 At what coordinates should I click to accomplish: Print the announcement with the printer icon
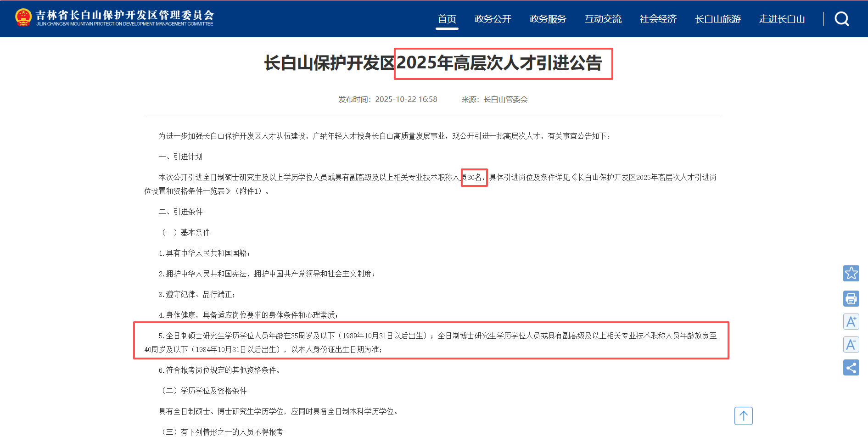(851, 298)
